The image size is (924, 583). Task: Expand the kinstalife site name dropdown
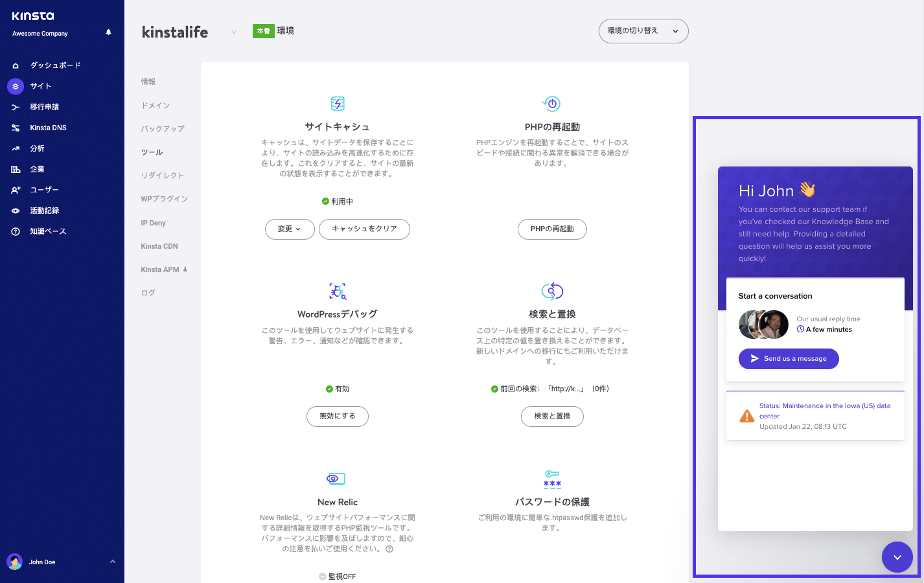click(233, 31)
